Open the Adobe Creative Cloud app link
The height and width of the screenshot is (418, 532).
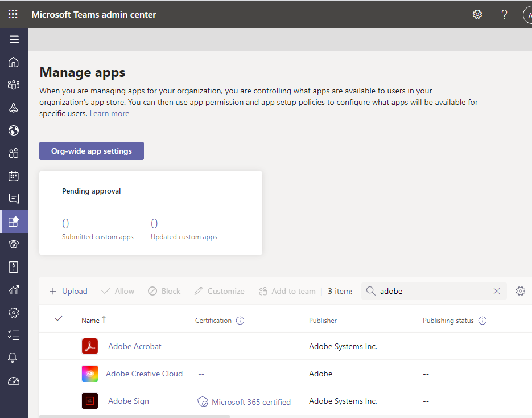point(144,374)
